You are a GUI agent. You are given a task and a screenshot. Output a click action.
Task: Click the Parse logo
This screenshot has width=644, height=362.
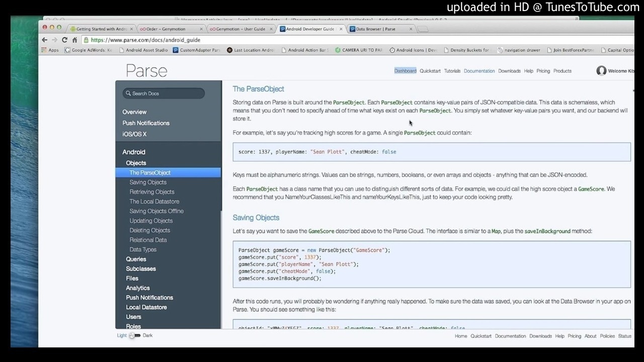coord(146,71)
